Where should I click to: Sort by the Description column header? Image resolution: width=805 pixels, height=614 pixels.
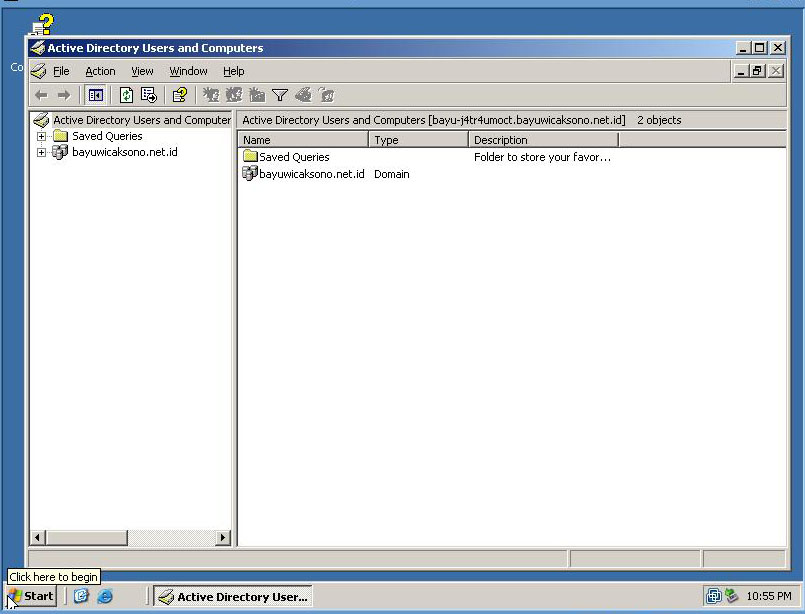pos(544,140)
